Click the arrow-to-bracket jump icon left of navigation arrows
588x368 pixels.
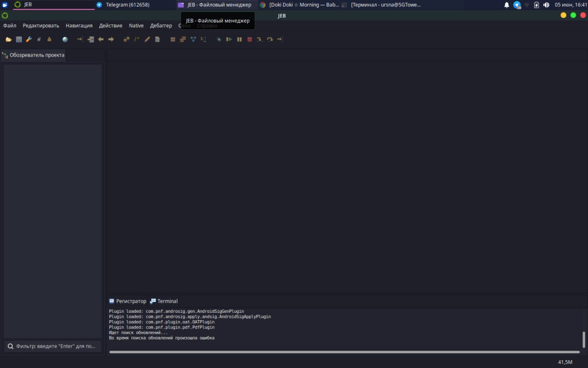pyautogui.click(x=80, y=40)
